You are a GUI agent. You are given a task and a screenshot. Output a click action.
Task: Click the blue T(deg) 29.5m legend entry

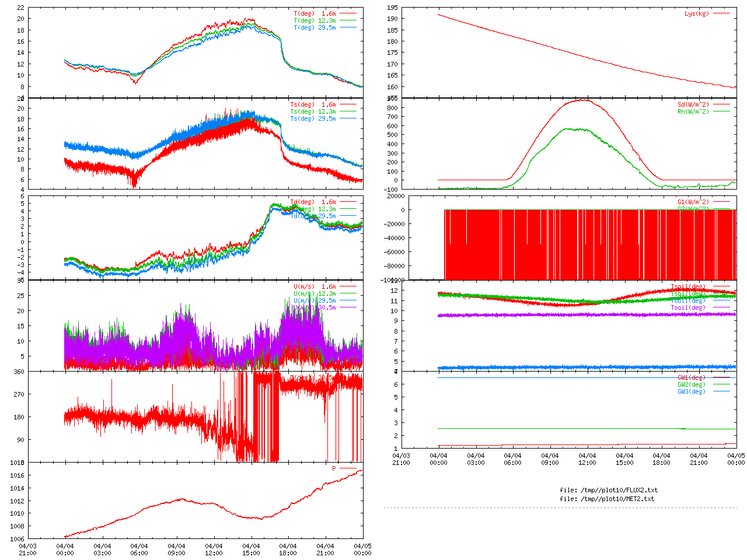tap(315, 27)
